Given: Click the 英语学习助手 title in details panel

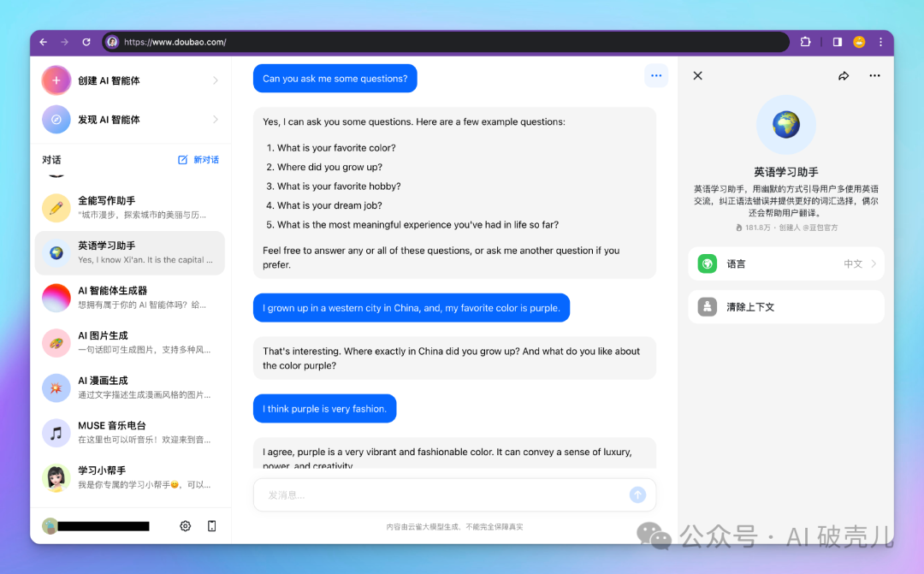Looking at the screenshot, I should pos(786,172).
